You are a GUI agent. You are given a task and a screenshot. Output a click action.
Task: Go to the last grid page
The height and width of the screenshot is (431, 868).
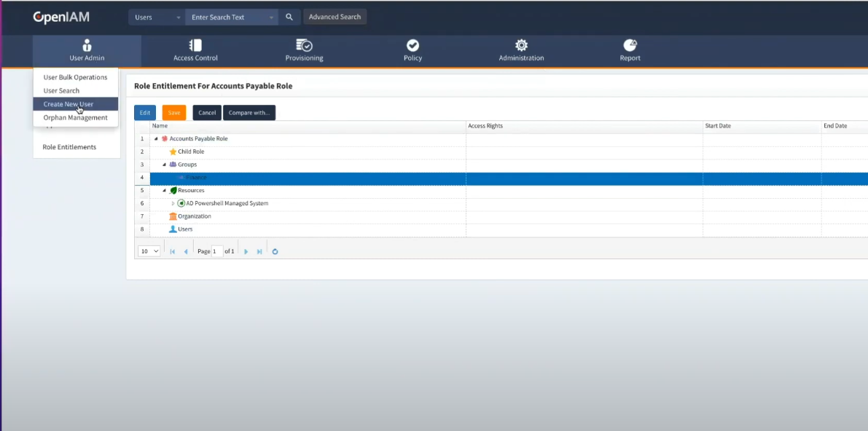(259, 252)
